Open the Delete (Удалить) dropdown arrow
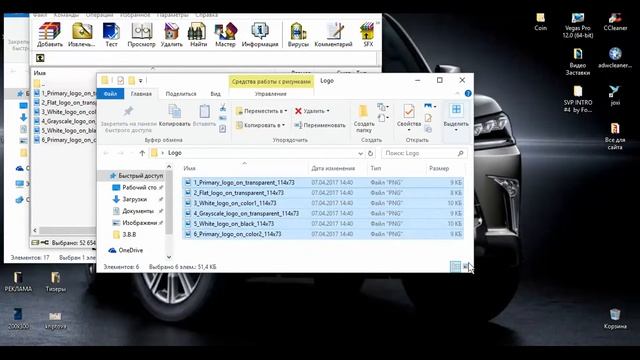 (x=328, y=111)
